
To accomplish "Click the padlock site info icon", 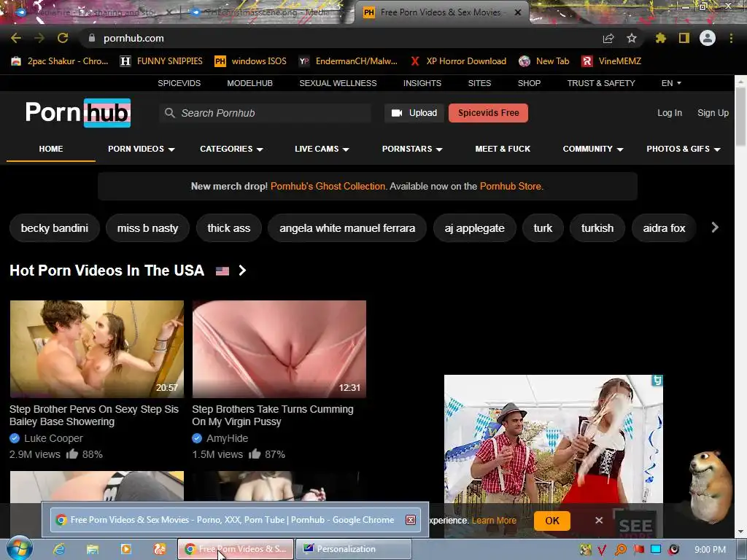I will [x=92, y=38].
